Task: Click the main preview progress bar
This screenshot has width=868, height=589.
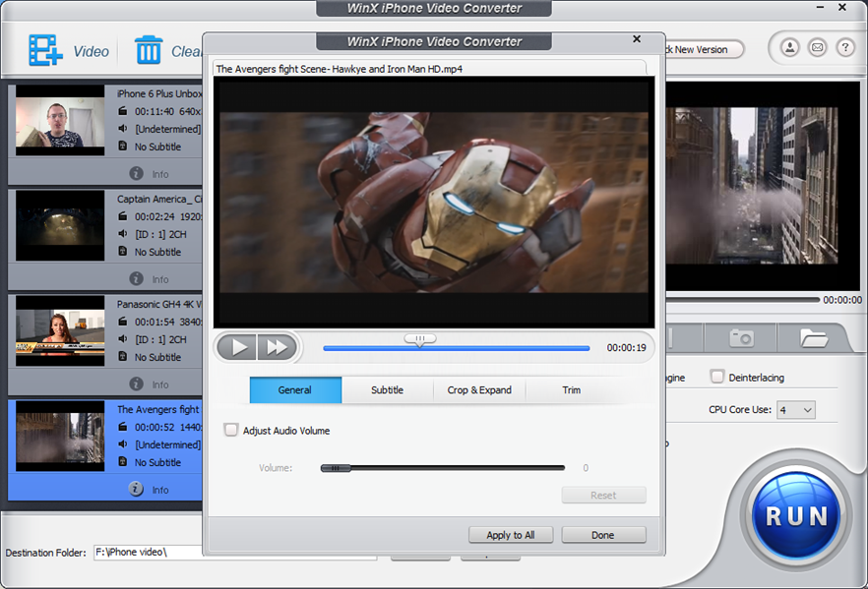Action: point(742,299)
